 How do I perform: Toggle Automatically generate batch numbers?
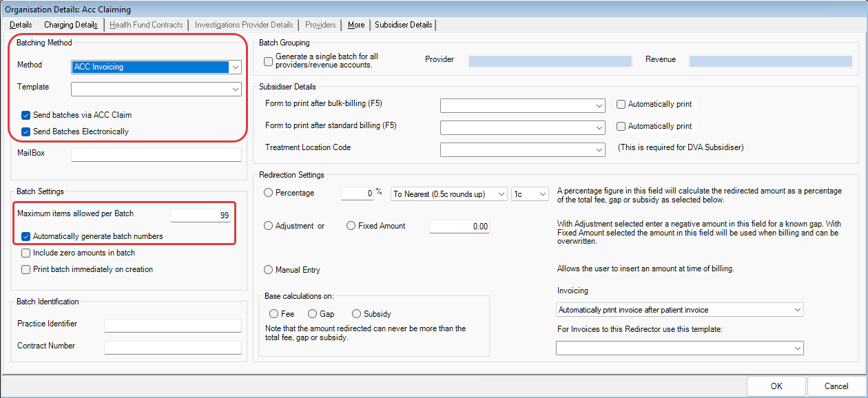pyautogui.click(x=26, y=236)
